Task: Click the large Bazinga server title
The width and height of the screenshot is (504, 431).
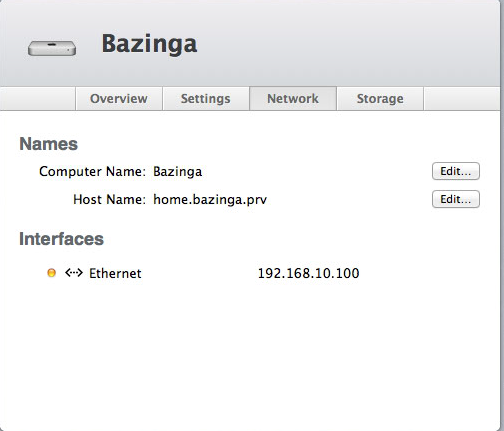Action: (x=149, y=44)
